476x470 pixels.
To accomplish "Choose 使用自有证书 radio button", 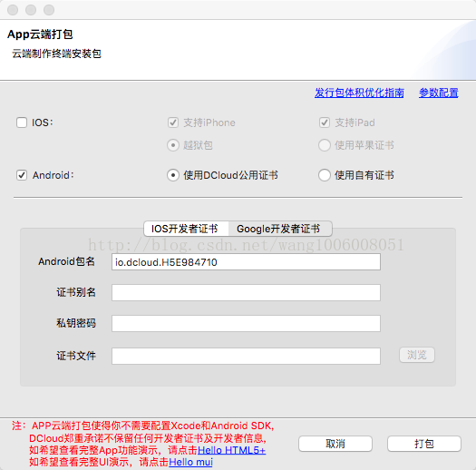I will [325, 175].
